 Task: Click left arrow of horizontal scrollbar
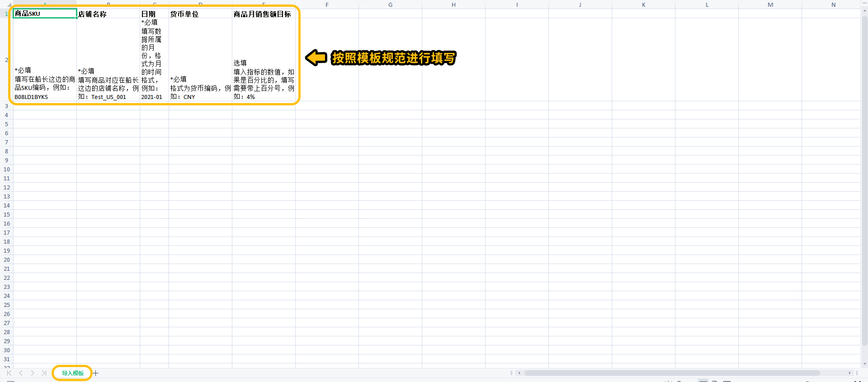point(519,373)
